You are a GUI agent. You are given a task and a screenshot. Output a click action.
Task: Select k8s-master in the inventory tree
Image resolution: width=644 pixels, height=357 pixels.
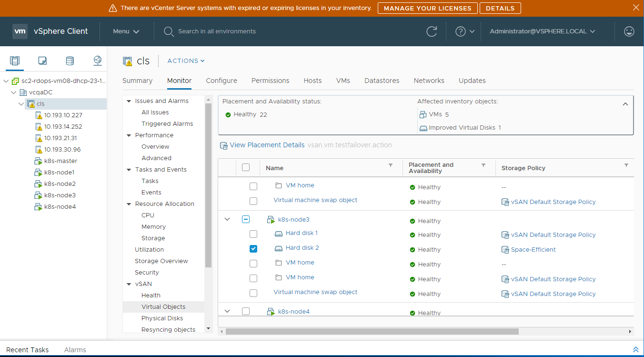coord(60,161)
